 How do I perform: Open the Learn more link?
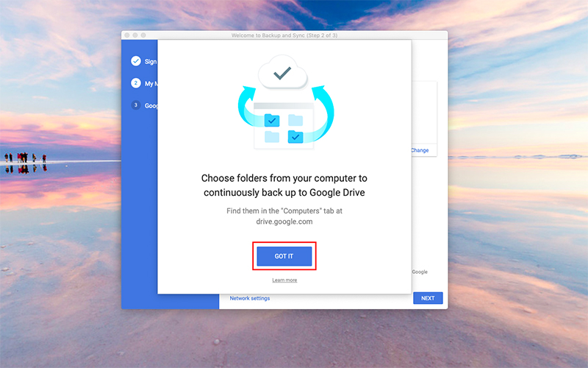point(284,280)
